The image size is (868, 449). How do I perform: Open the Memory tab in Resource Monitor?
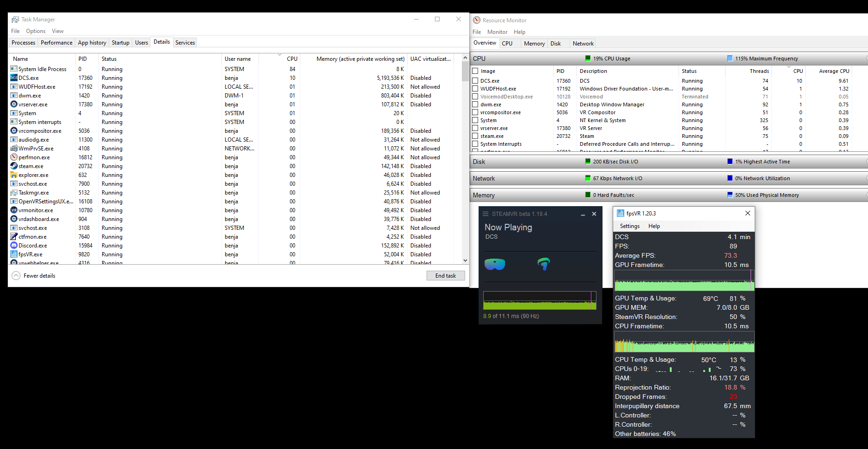(x=534, y=44)
